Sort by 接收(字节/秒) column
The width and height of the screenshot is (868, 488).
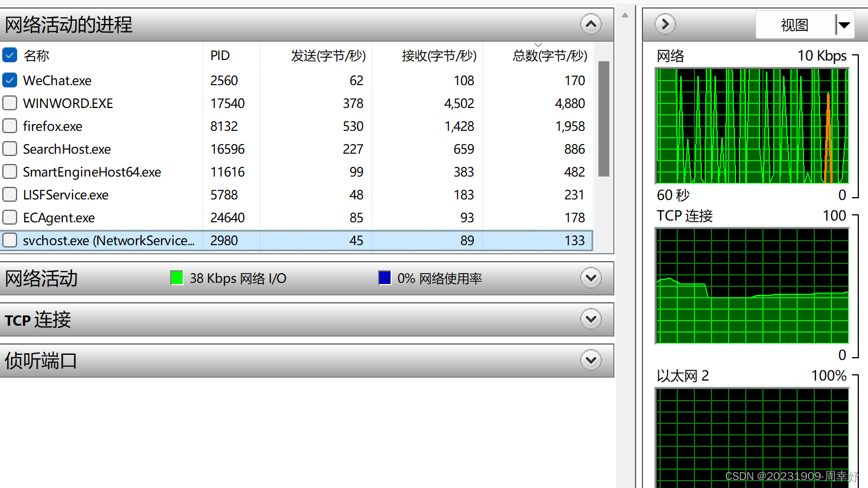pyautogui.click(x=439, y=55)
